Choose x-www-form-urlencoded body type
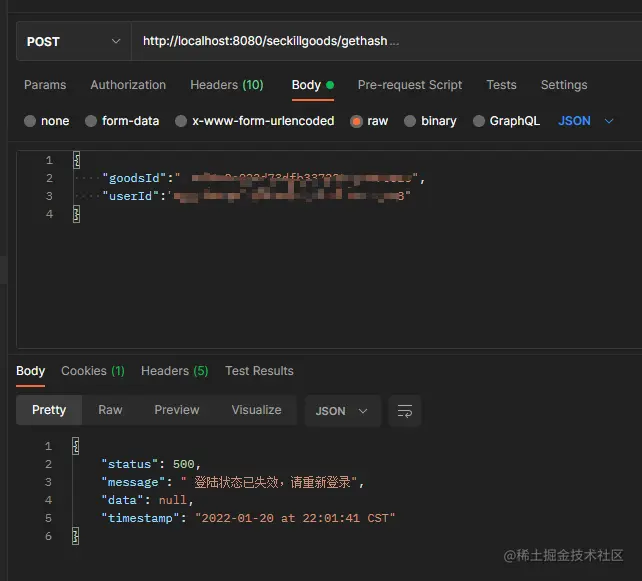Image resolution: width=642 pixels, height=581 pixels. point(255,121)
